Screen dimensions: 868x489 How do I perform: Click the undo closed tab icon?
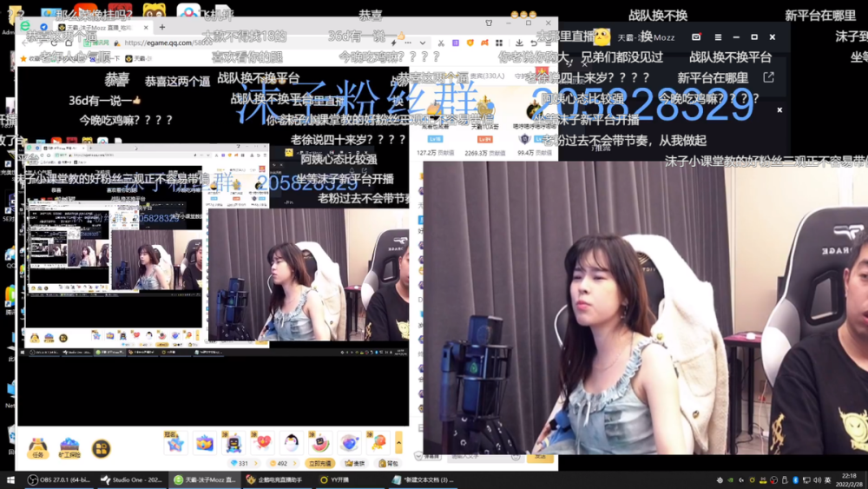coord(534,43)
